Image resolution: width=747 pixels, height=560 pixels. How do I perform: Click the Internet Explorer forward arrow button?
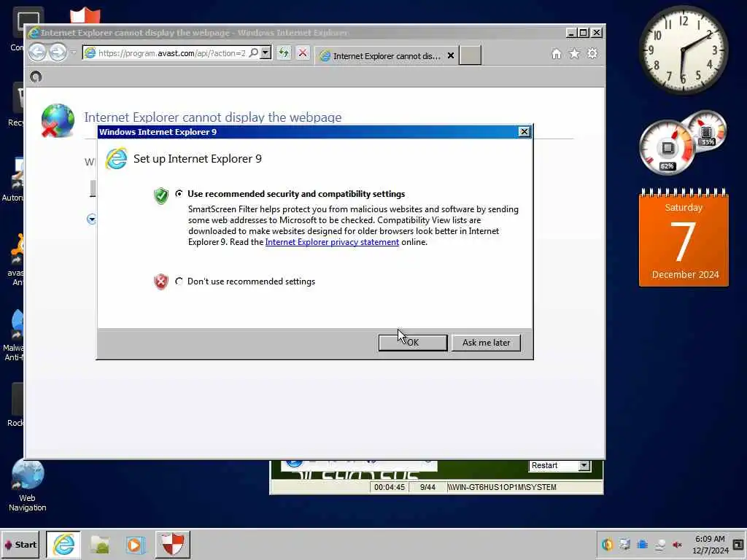click(x=58, y=52)
